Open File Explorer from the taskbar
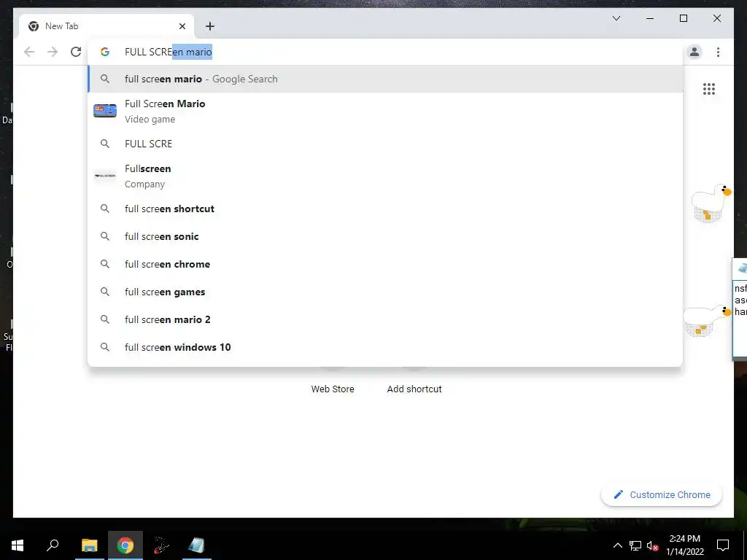Image resolution: width=747 pixels, height=560 pixels. pyautogui.click(x=89, y=545)
